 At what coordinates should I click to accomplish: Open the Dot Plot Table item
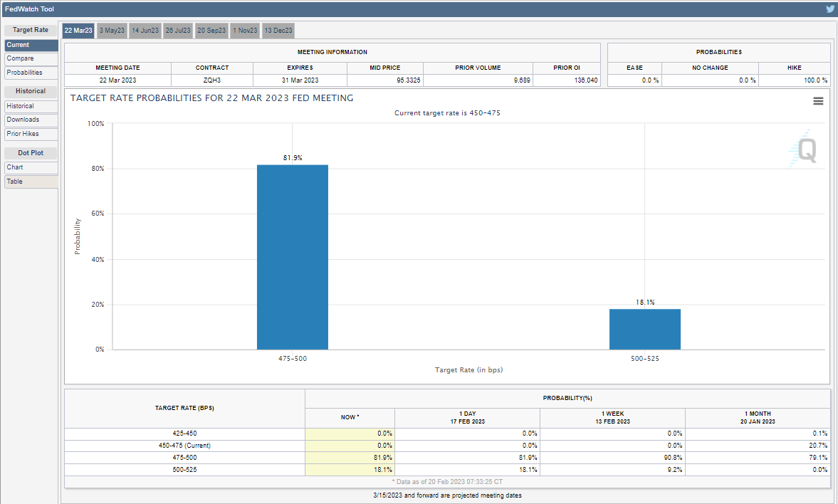point(31,182)
